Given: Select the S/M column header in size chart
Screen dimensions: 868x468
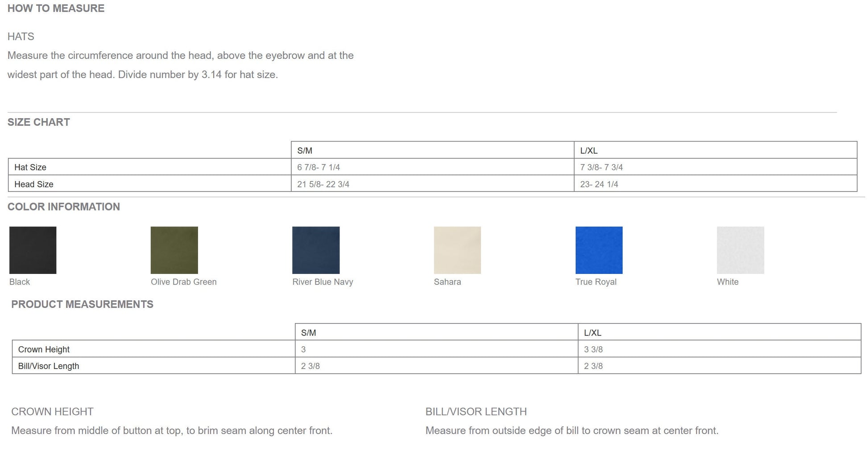Looking at the screenshot, I should (x=305, y=151).
